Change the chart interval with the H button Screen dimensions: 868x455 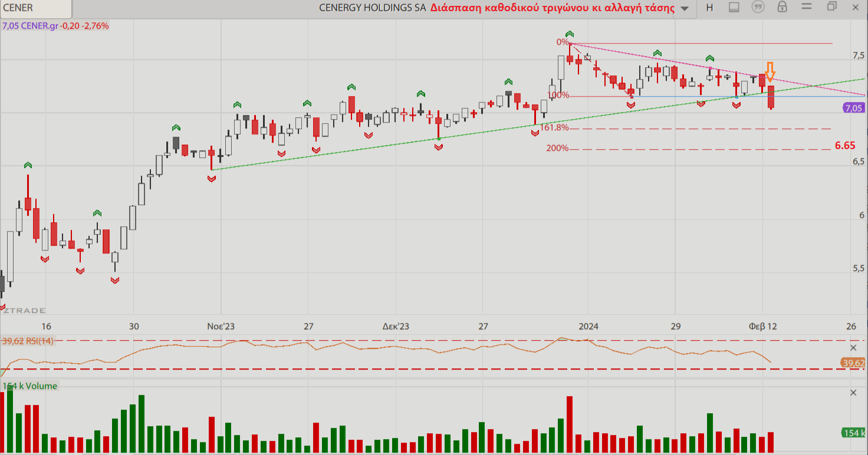[709, 8]
